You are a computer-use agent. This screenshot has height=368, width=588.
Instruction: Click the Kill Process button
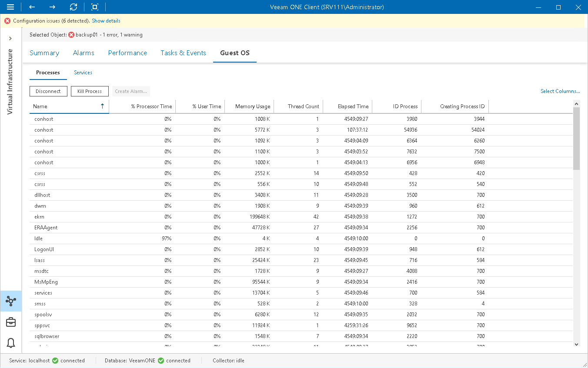90,91
